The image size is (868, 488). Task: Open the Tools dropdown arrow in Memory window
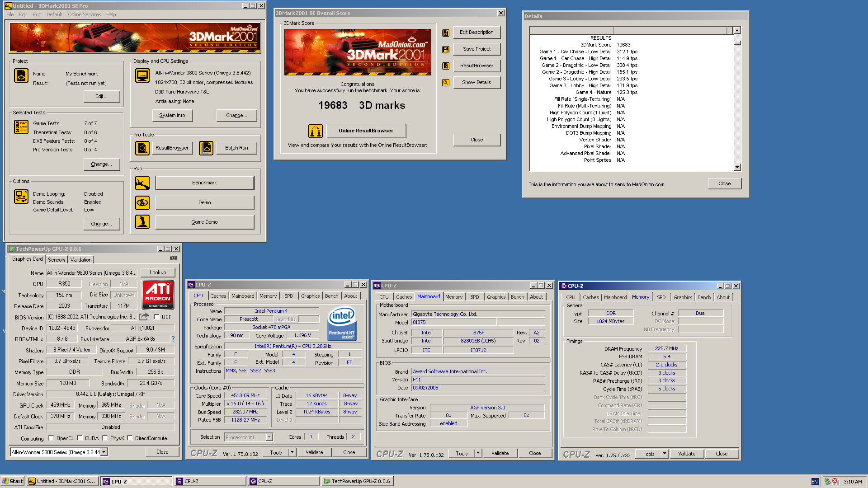tap(665, 454)
